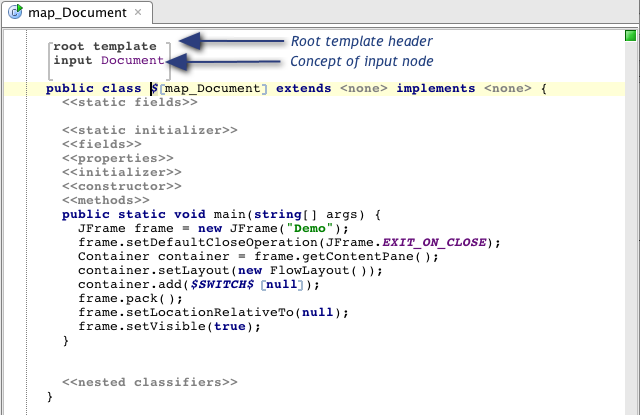Image resolution: width=640 pixels, height=415 pixels.
Task: Click the frame.pack() statement
Action: (130, 298)
